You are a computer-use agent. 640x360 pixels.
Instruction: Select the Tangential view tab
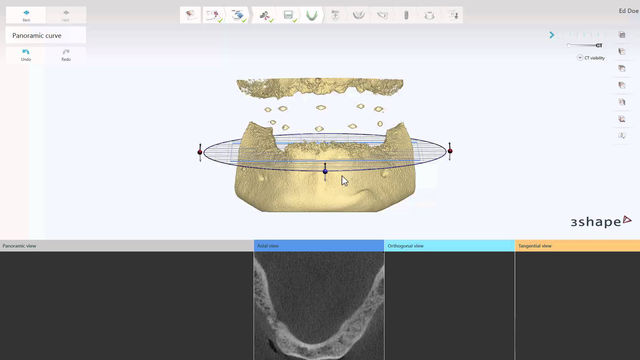(x=578, y=246)
